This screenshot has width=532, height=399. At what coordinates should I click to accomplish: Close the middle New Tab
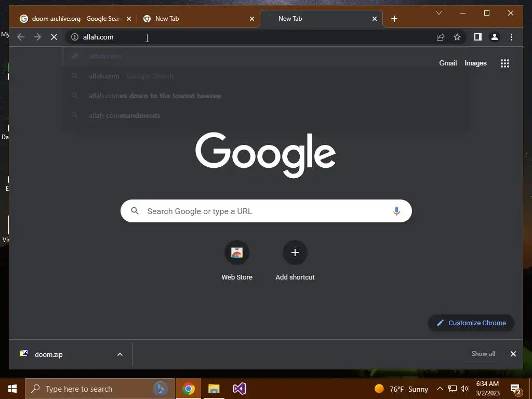(x=252, y=19)
